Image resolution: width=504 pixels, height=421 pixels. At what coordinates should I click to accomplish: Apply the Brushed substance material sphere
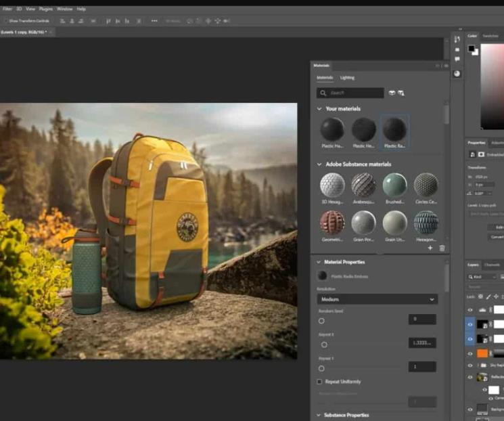(x=394, y=185)
